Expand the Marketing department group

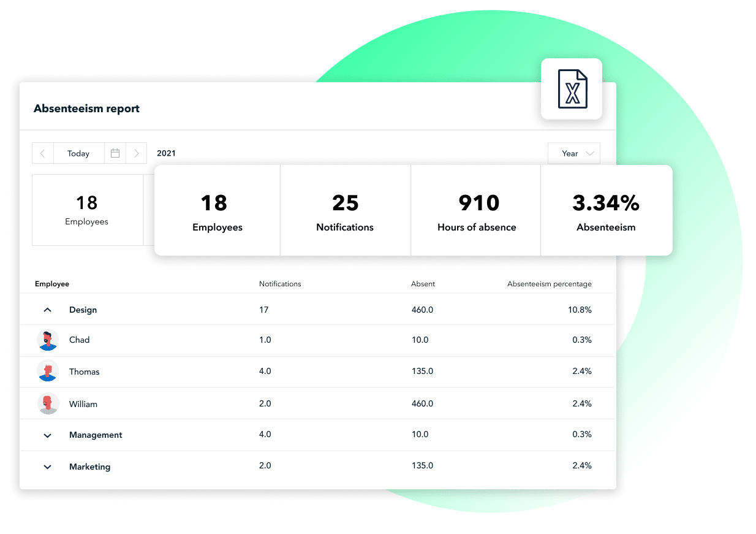pyautogui.click(x=48, y=467)
